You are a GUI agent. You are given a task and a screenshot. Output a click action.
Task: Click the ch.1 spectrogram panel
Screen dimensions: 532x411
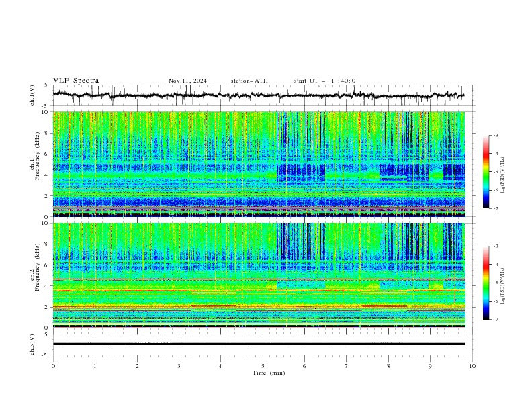pos(259,164)
